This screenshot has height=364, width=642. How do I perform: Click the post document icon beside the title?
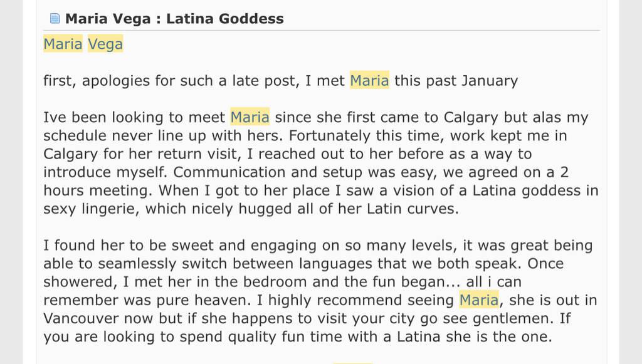(x=55, y=19)
